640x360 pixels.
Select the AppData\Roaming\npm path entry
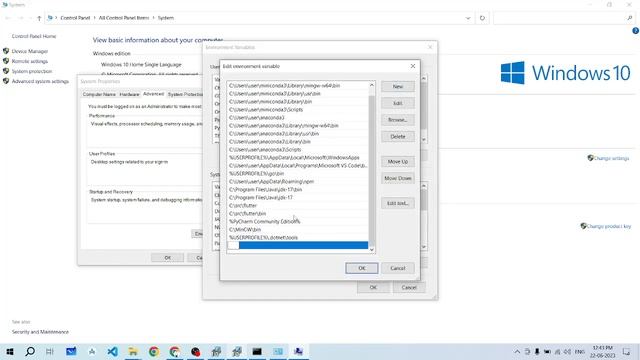click(x=298, y=182)
